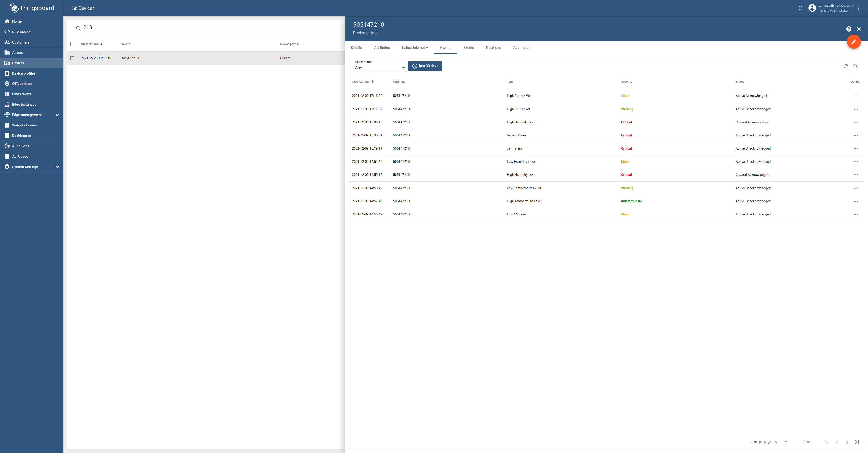Check the checkbox for device 505147210
This screenshot has height=453, width=868.
click(73, 58)
